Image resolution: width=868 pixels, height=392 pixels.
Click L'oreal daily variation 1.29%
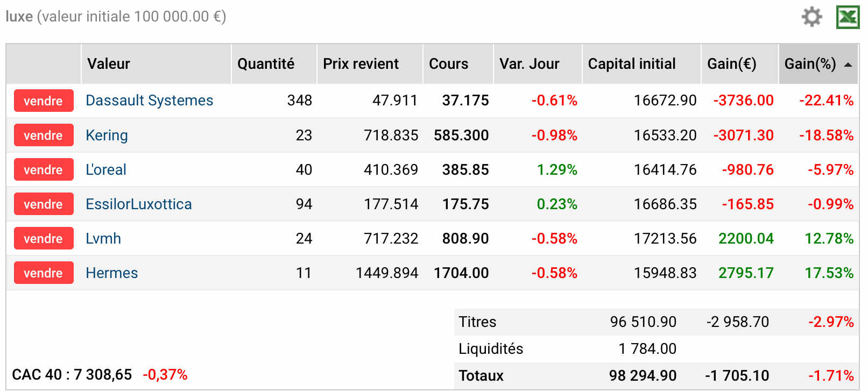pyautogui.click(x=557, y=169)
